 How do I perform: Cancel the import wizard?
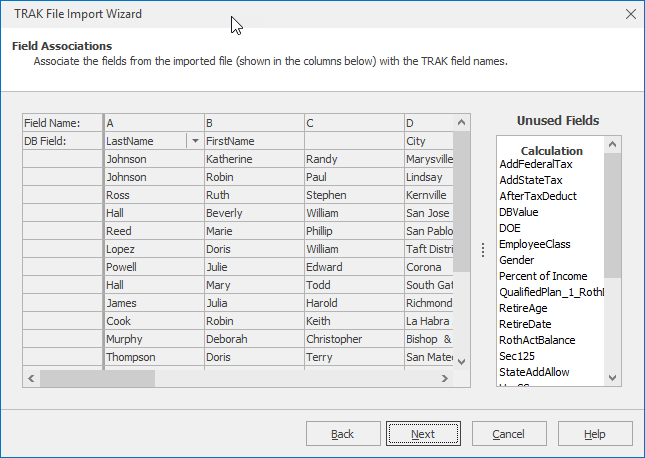508,434
